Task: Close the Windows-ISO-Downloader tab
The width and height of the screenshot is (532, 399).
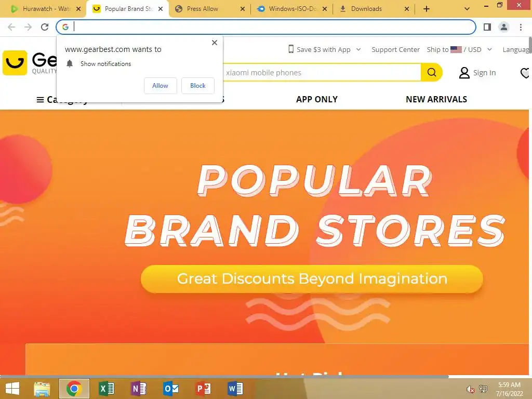Action: click(325, 9)
